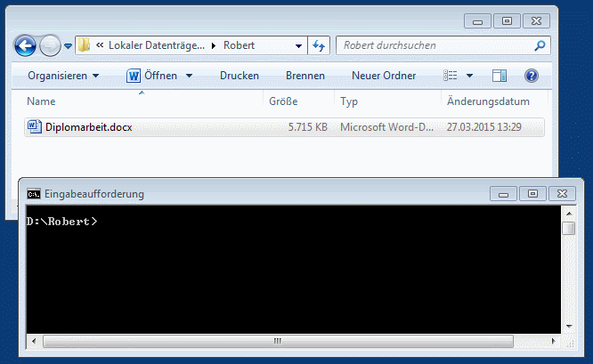Change view with the view icon
The height and width of the screenshot is (364, 593).
pos(450,76)
